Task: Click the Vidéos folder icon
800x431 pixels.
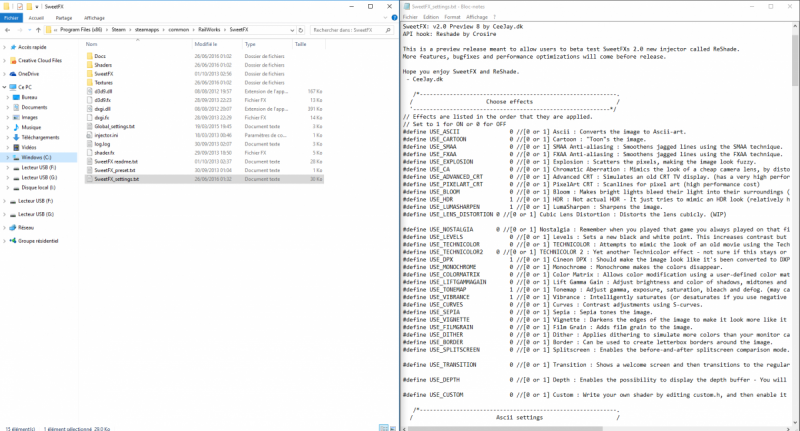Action: coord(16,147)
